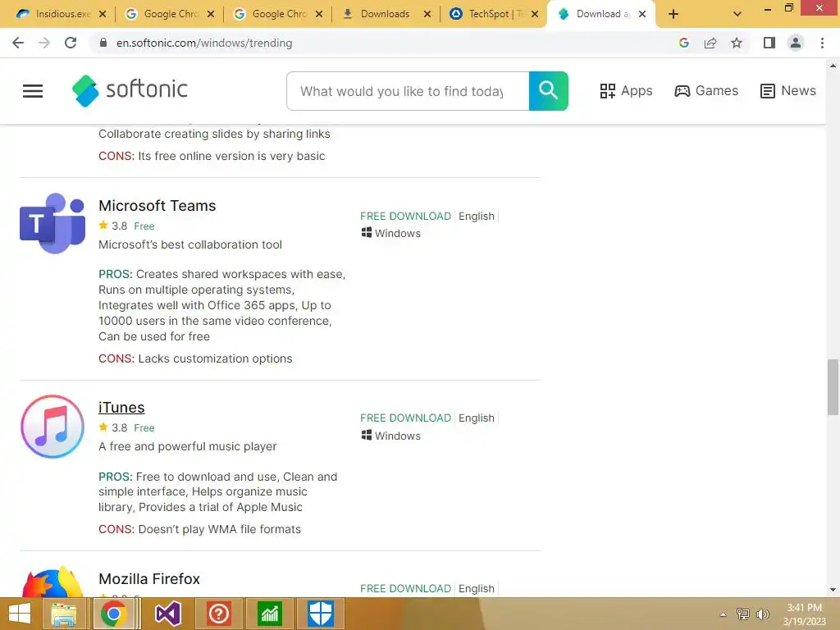Viewport: 840px width, 630px height.
Task: Click the teal search magnifier button
Action: pos(548,91)
